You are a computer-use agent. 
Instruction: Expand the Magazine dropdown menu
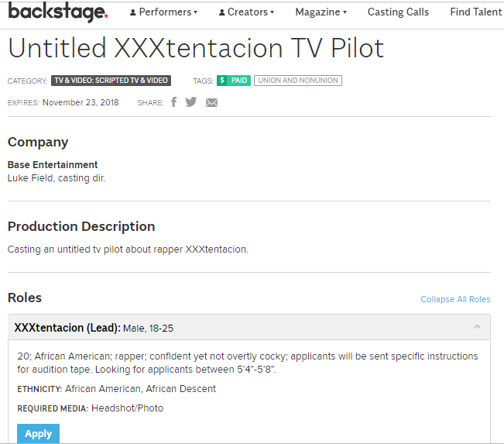pos(321,12)
